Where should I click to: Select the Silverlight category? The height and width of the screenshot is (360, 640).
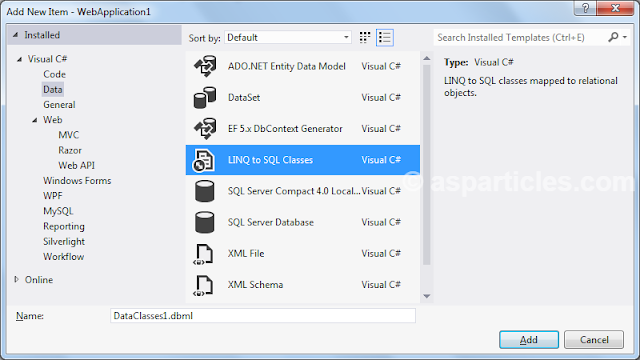64,242
